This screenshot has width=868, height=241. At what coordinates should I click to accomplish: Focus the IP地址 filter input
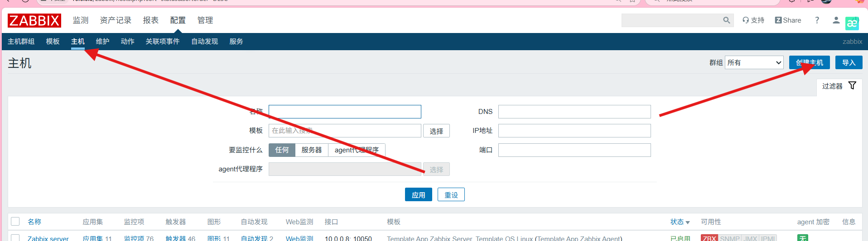574,131
